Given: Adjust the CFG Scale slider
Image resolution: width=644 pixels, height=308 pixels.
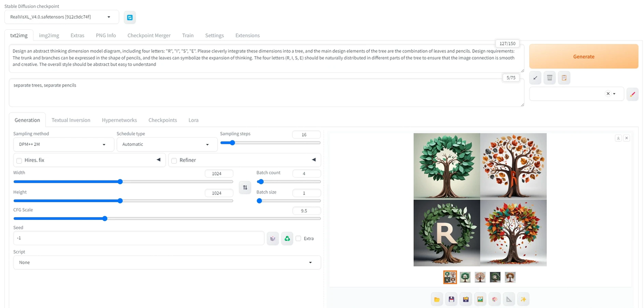Looking at the screenshot, I should coord(167,218).
